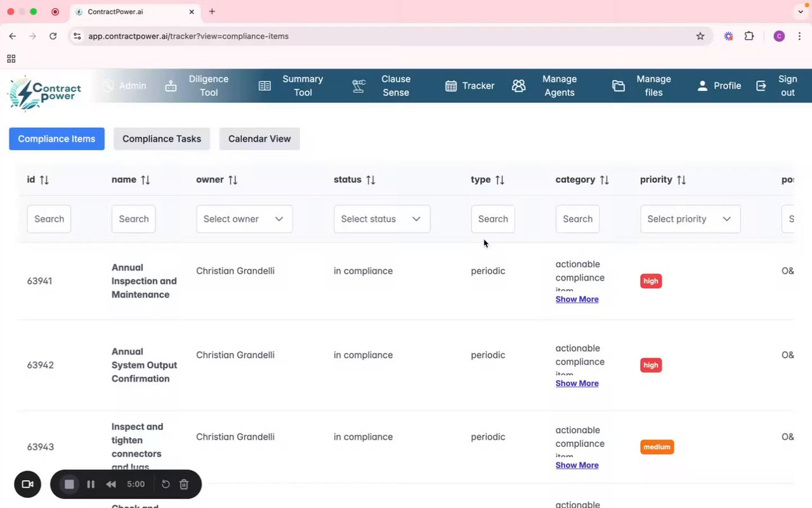The height and width of the screenshot is (508, 812).
Task: Select Annual System Output Confirmation name
Action: click(144, 365)
